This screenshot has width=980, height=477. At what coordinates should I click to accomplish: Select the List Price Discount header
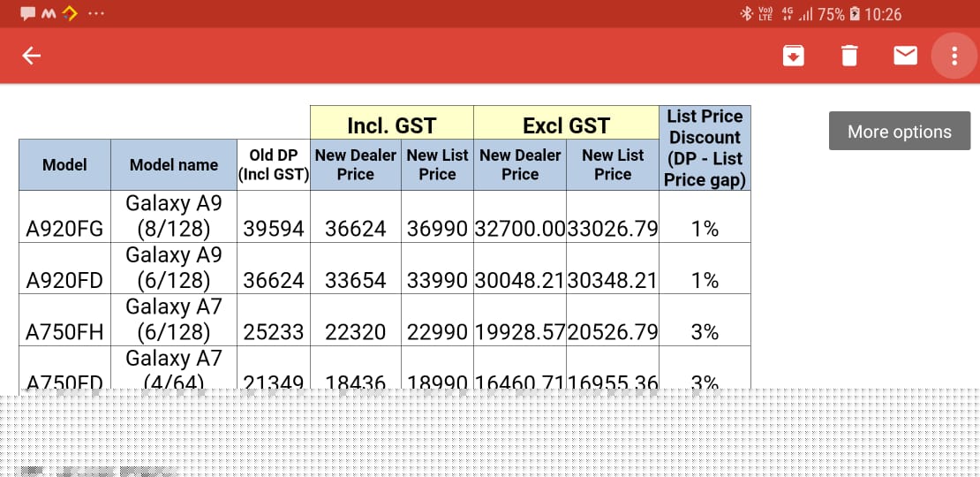coord(705,148)
